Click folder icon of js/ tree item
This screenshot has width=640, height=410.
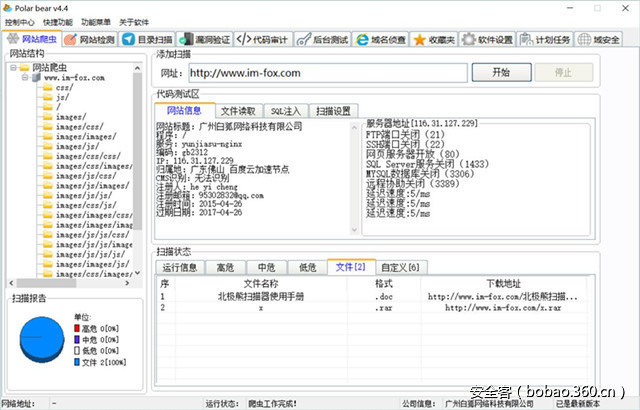point(48,97)
